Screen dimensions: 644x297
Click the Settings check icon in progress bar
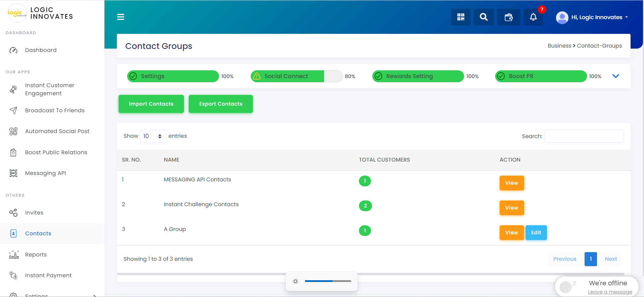[133, 76]
